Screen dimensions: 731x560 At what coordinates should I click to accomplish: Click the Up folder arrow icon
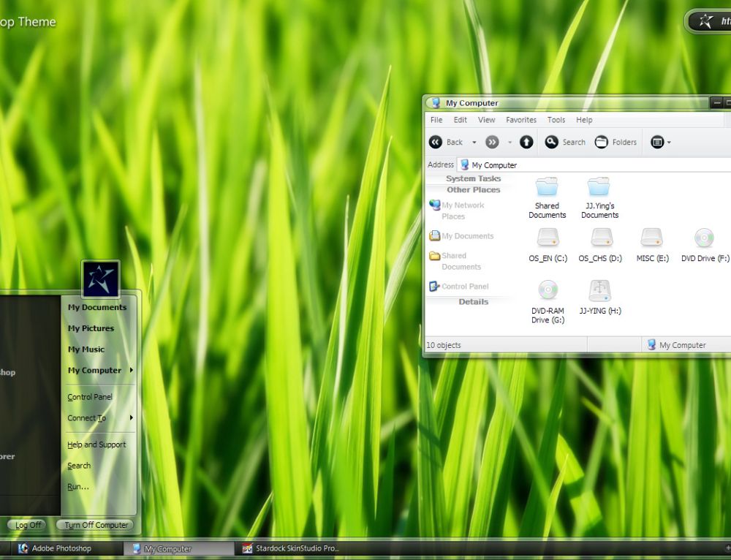click(x=526, y=143)
